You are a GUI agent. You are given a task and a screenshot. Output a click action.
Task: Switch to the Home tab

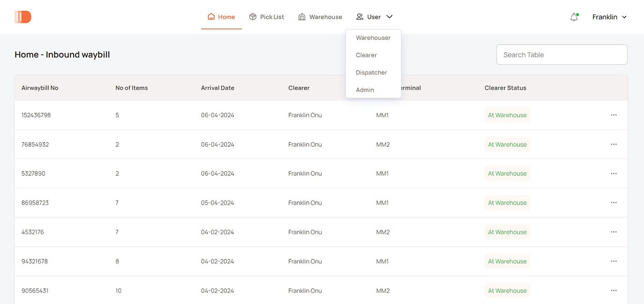[222, 17]
